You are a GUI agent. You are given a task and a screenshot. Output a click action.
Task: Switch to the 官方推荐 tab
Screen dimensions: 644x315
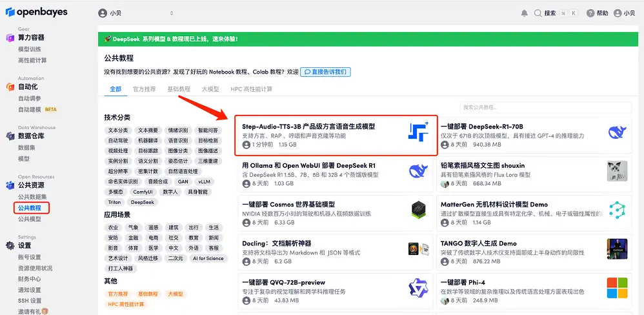[x=144, y=88]
